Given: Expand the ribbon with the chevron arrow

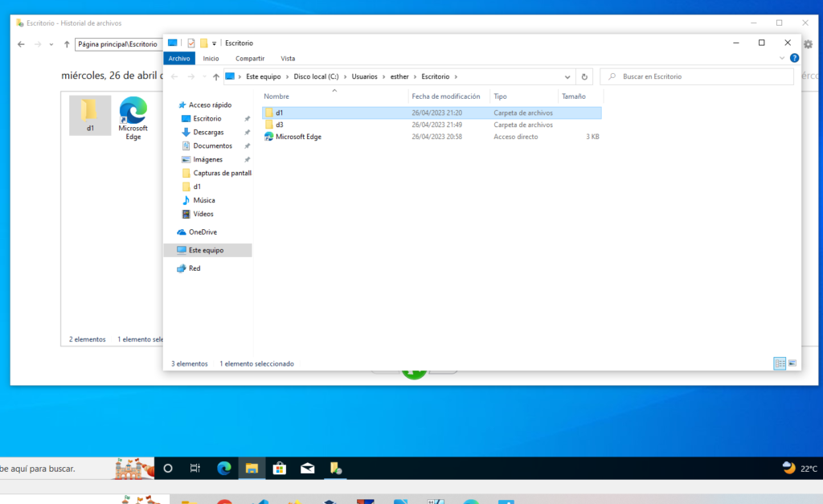Looking at the screenshot, I should pyautogui.click(x=783, y=58).
